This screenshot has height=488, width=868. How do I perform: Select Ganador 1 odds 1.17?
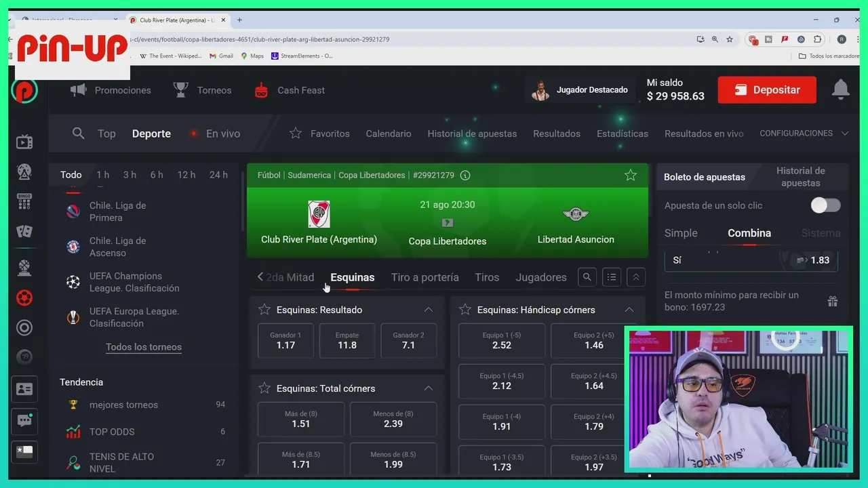285,340
